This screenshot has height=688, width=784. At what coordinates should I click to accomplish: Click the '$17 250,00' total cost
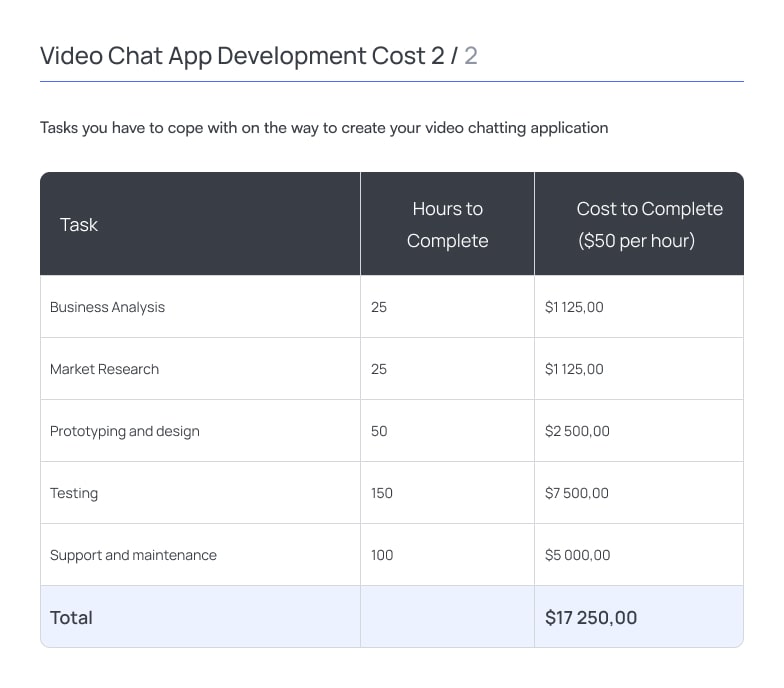[x=591, y=618]
